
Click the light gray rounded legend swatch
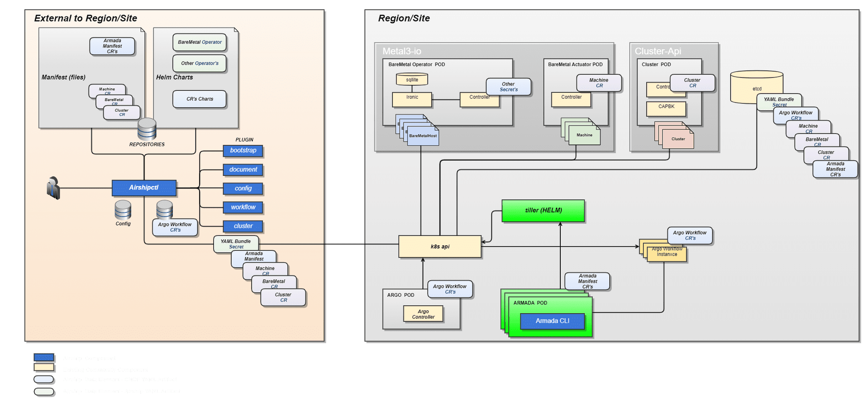(x=44, y=392)
